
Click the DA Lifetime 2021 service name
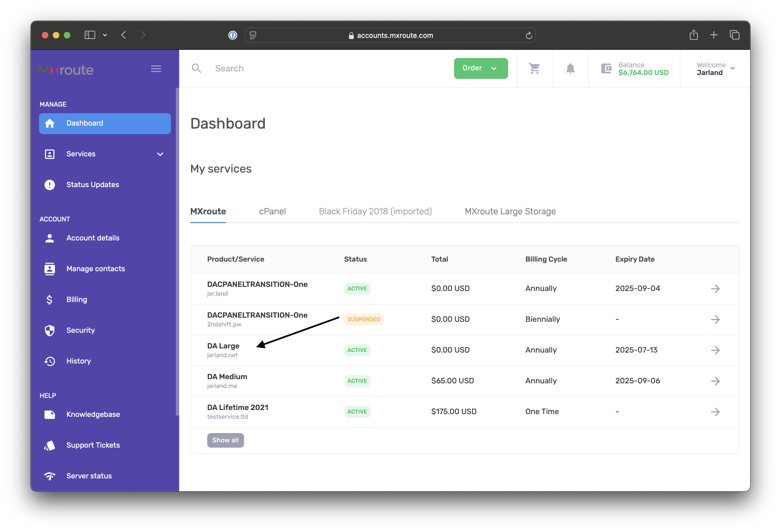coord(238,408)
